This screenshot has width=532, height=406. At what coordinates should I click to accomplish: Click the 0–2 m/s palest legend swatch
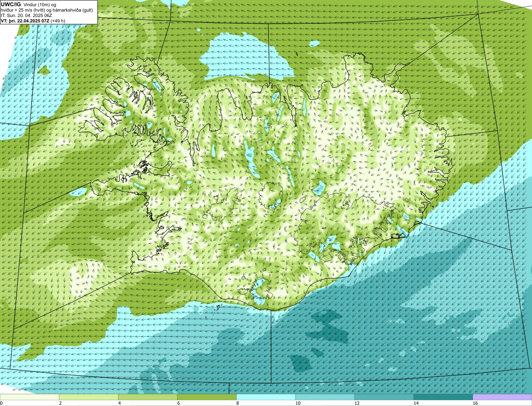(30, 397)
